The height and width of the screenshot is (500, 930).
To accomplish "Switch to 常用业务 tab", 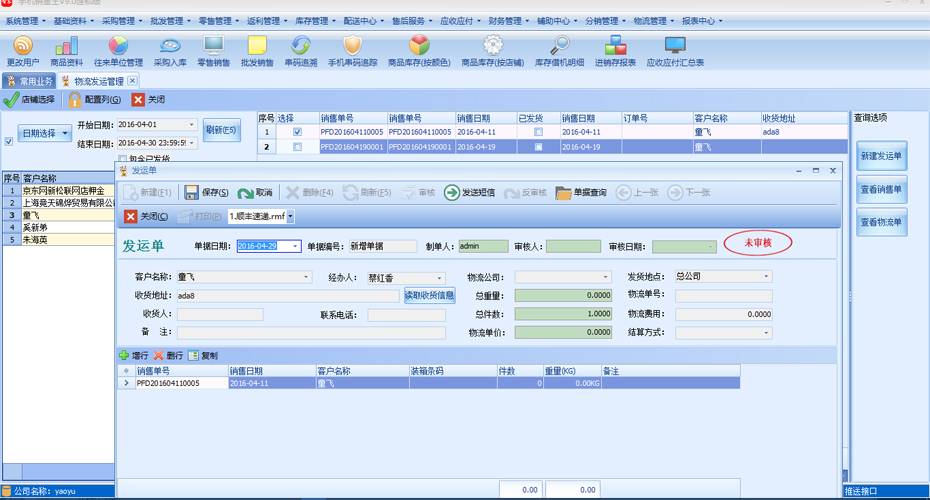I will click(x=29, y=81).
